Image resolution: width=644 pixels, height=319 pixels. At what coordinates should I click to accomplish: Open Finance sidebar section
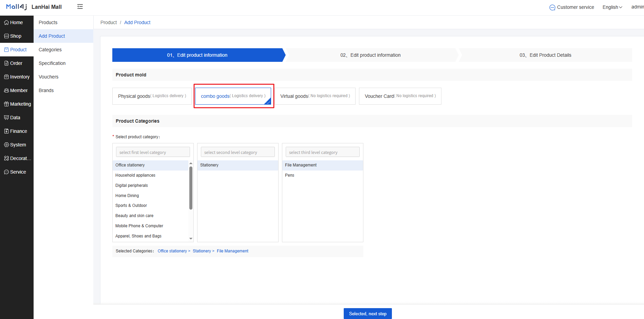coord(17,131)
